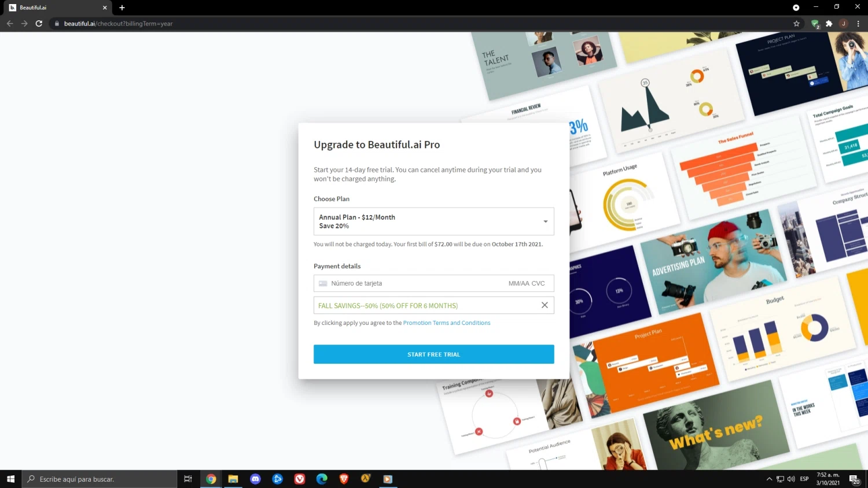Open network status in system tray
The height and width of the screenshot is (488, 868).
pyautogui.click(x=780, y=479)
